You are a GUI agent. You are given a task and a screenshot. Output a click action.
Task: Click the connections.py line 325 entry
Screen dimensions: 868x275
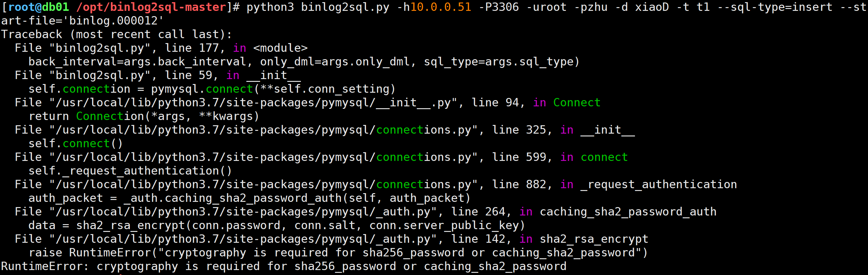click(325, 130)
